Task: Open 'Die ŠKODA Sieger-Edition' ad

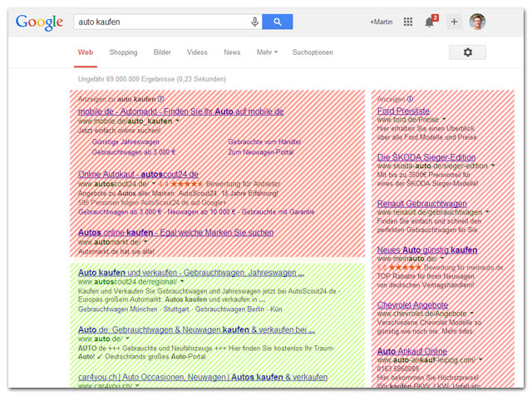Action: click(426, 157)
